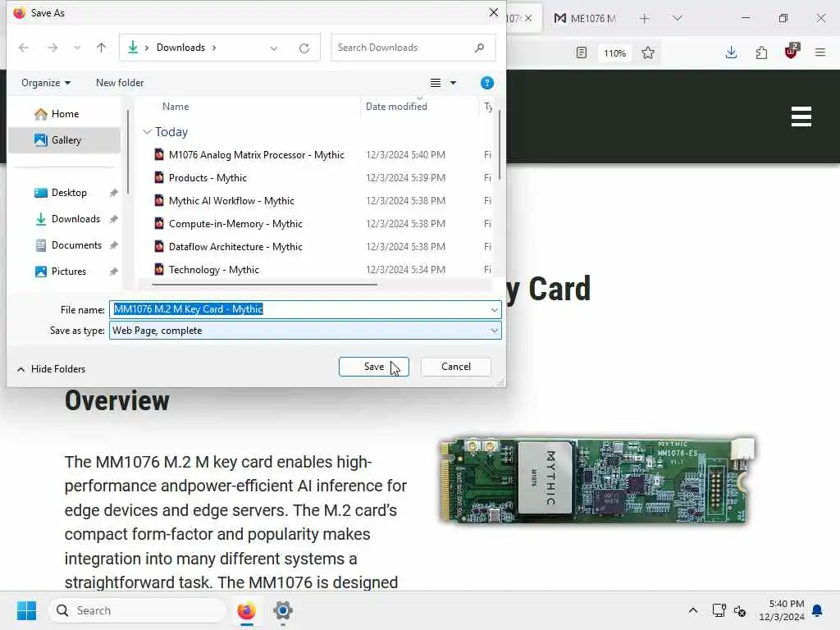Open recent locations chevron beside Forward arrow
The image size is (840, 630).
coord(77,48)
